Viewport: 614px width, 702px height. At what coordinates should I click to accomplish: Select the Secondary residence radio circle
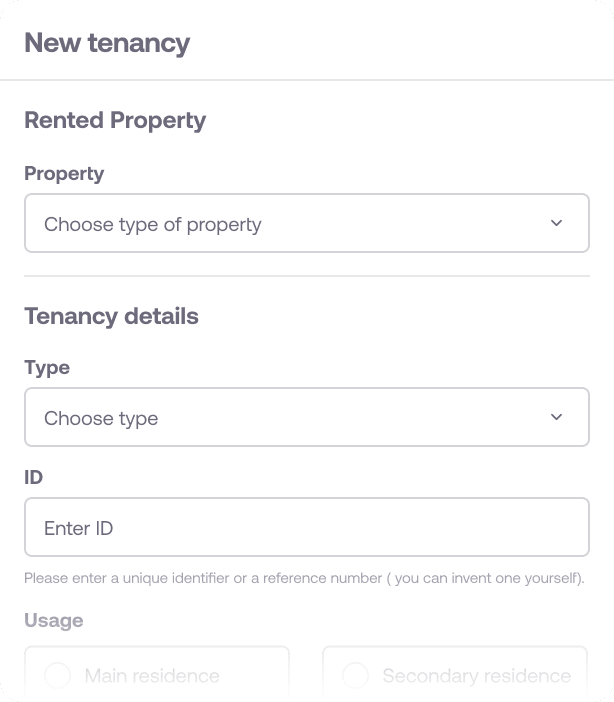(x=356, y=676)
